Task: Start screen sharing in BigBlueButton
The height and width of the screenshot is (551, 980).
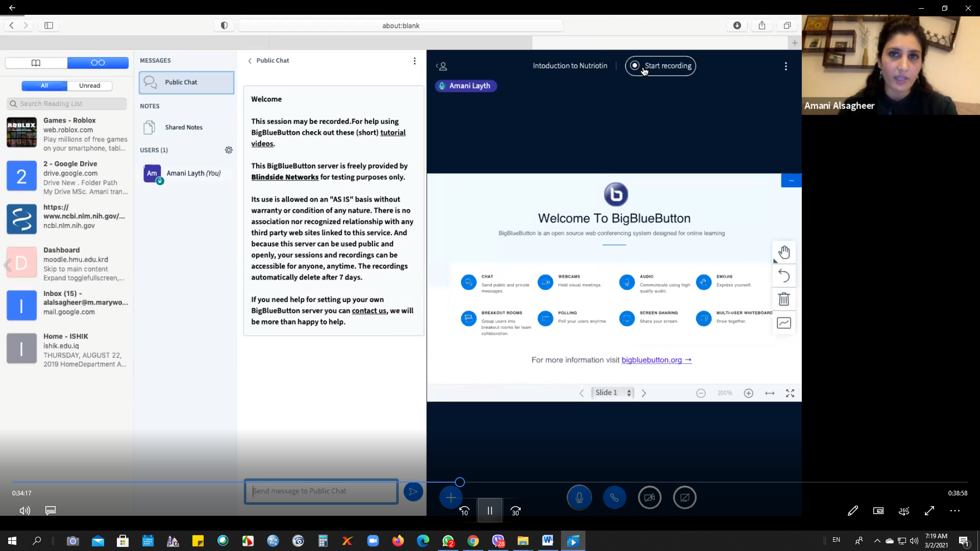Action: click(x=685, y=497)
